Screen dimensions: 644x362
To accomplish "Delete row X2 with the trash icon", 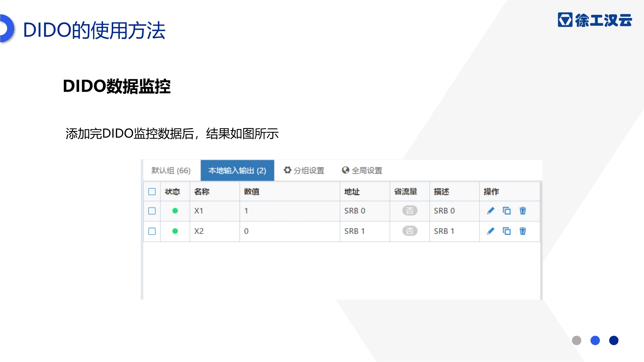I will (x=523, y=231).
